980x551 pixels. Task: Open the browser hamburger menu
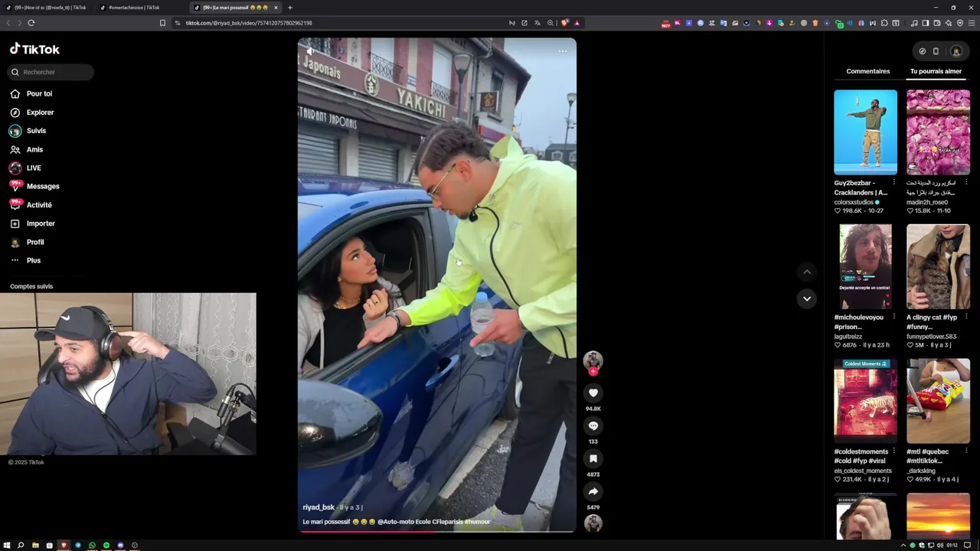coord(971,23)
